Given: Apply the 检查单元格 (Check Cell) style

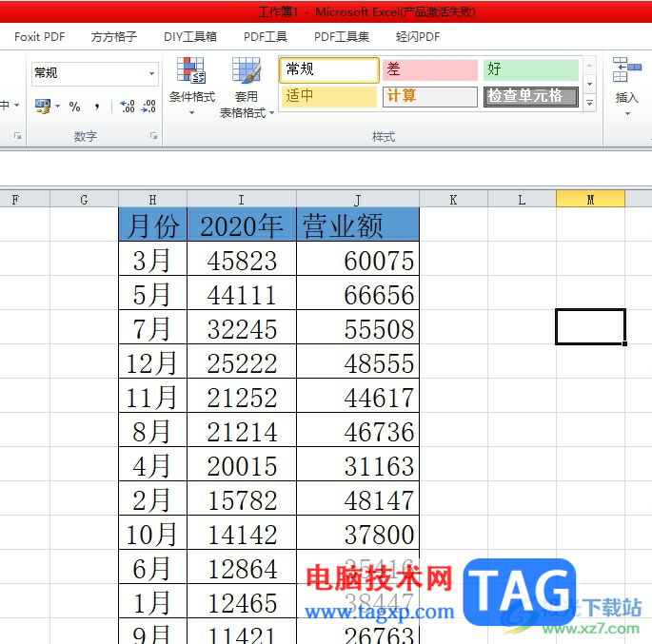Looking at the screenshot, I should pos(530,96).
